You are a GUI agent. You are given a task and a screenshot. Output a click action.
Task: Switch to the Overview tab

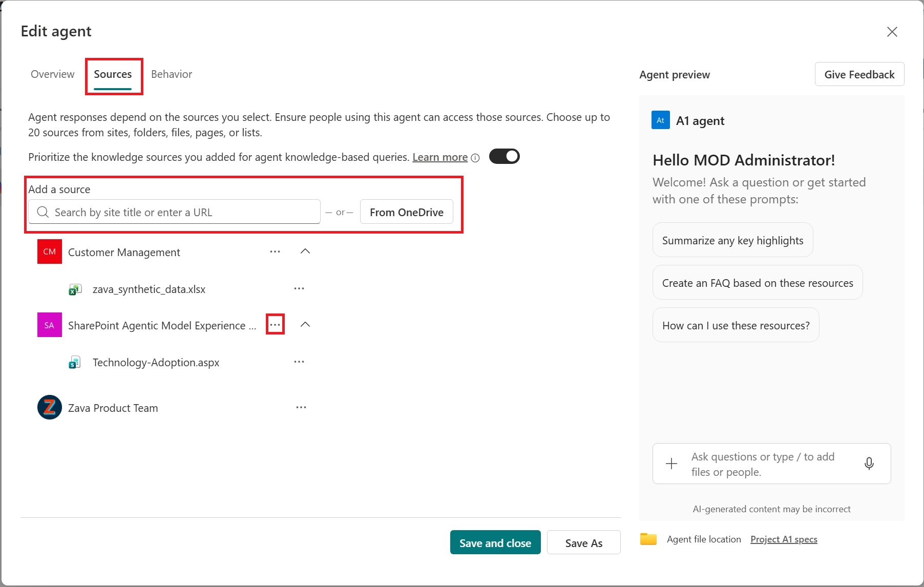click(x=52, y=74)
